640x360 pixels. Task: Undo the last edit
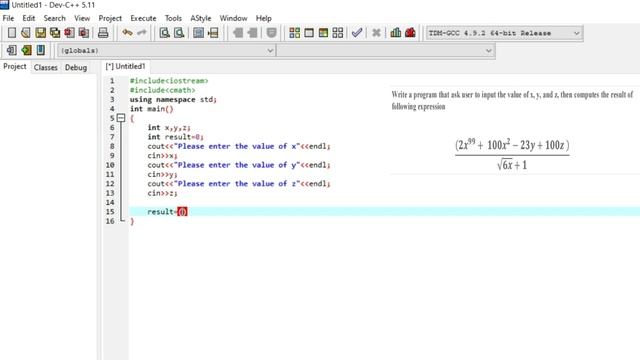click(x=127, y=33)
